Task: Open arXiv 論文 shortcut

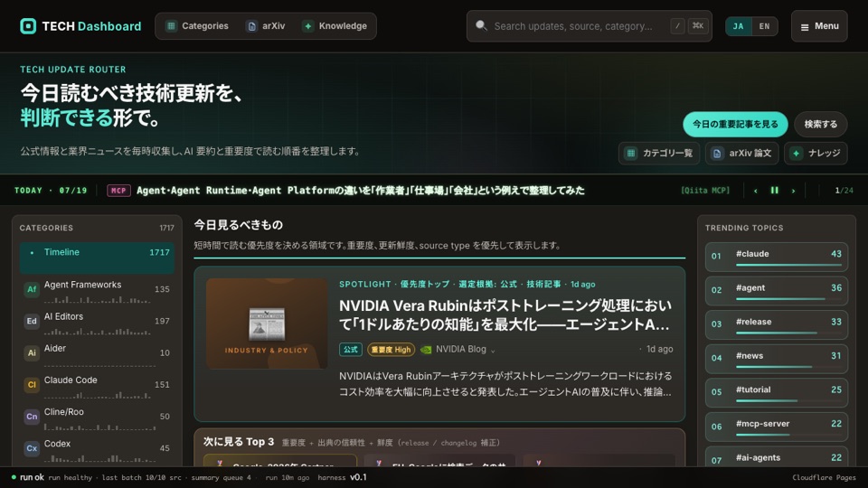Action: [741, 154]
